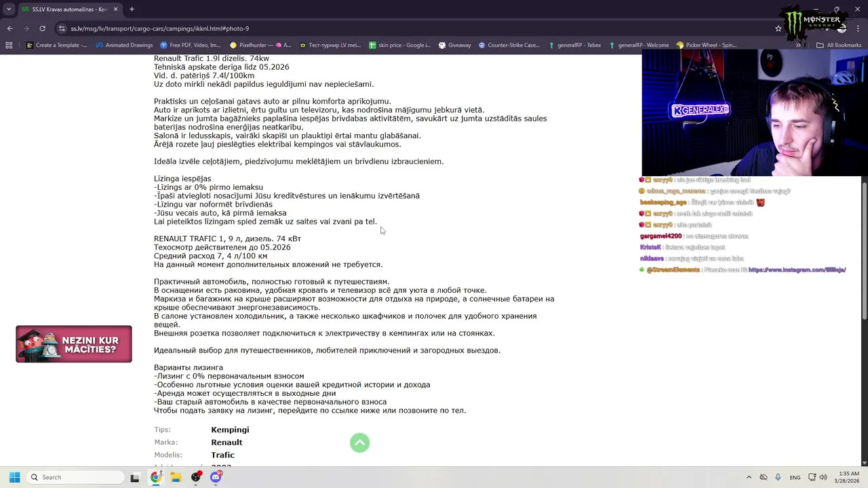
Task: Switch to Chrome in the taskbar
Action: tap(155, 477)
